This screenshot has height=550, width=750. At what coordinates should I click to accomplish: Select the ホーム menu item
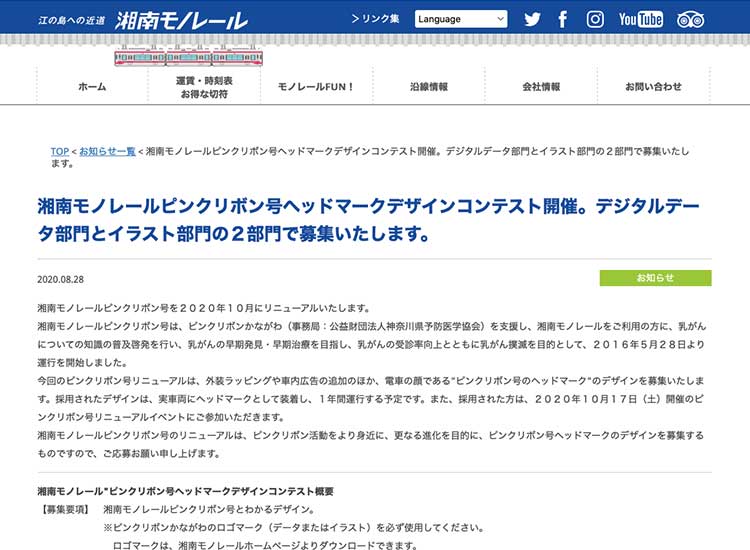point(92,87)
